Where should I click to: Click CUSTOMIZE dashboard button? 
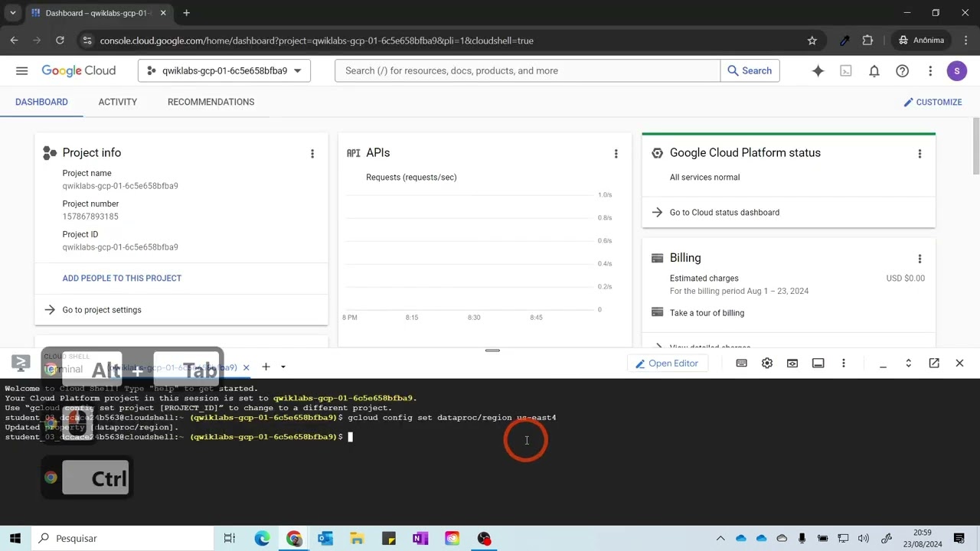point(933,102)
